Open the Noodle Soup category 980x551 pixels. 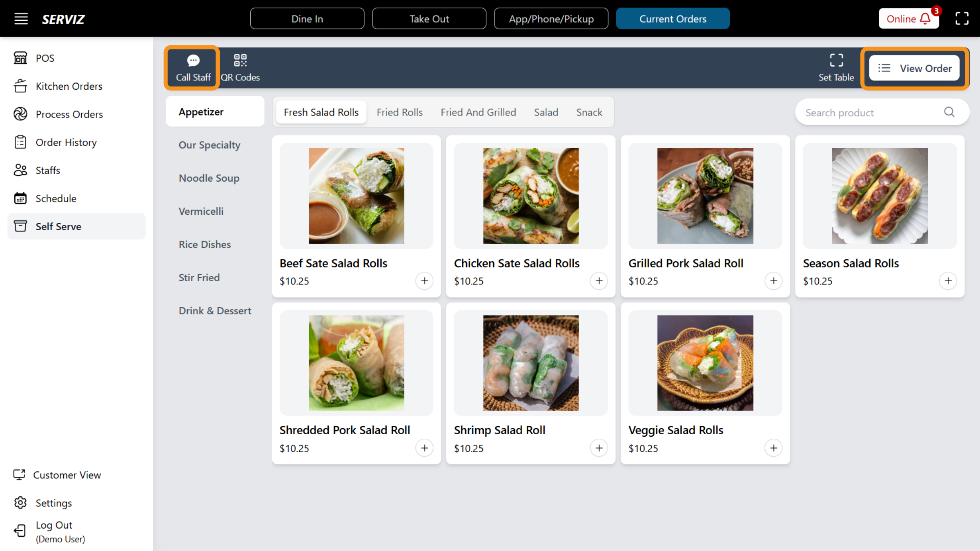(x=209, y=178)
